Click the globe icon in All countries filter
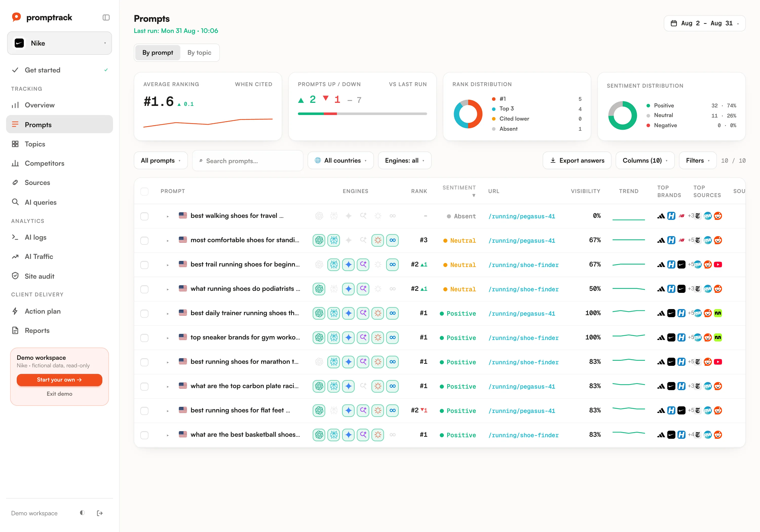Screen dimensions: 760x532 coord(318,161)
